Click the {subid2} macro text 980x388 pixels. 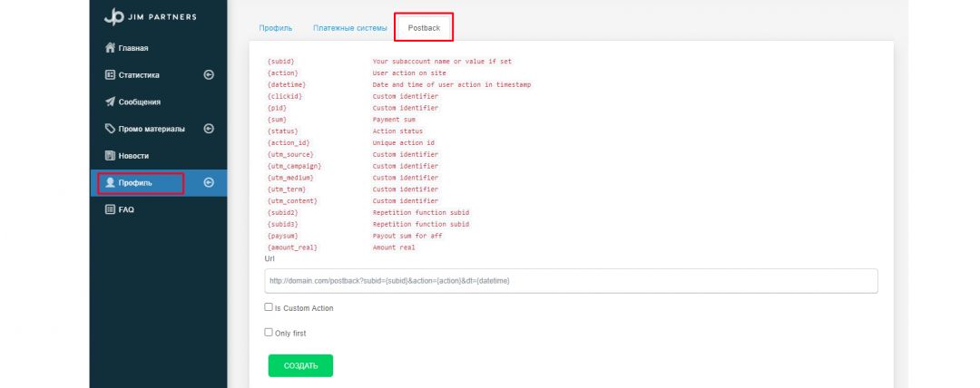(282, 212)
